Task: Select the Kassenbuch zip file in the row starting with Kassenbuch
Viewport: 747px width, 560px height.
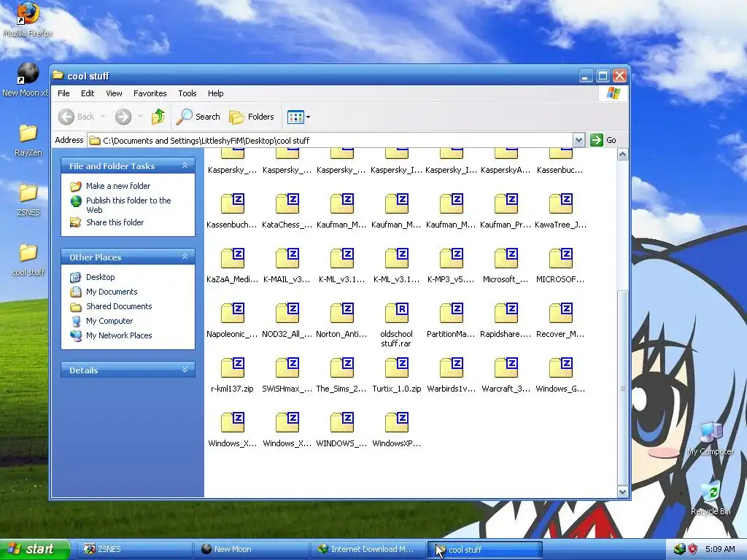Action: [x=232, y=211]
